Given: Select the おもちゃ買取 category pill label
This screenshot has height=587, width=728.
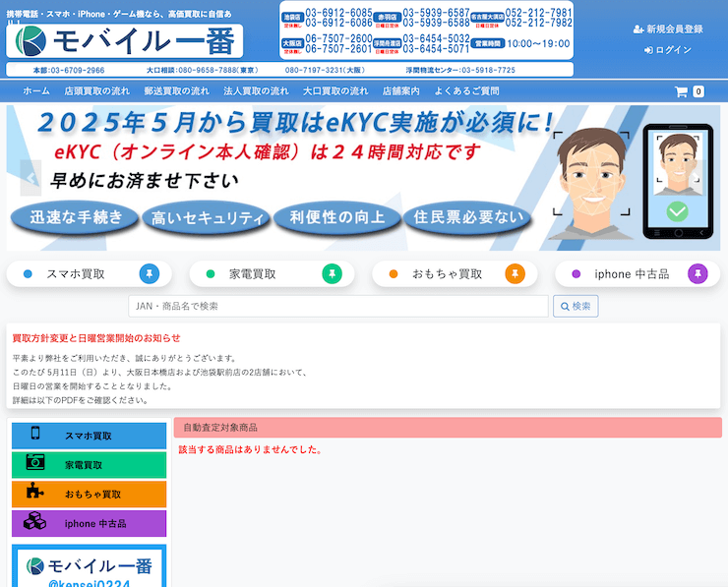Looking at the screenshot, I should pos(447,274).
